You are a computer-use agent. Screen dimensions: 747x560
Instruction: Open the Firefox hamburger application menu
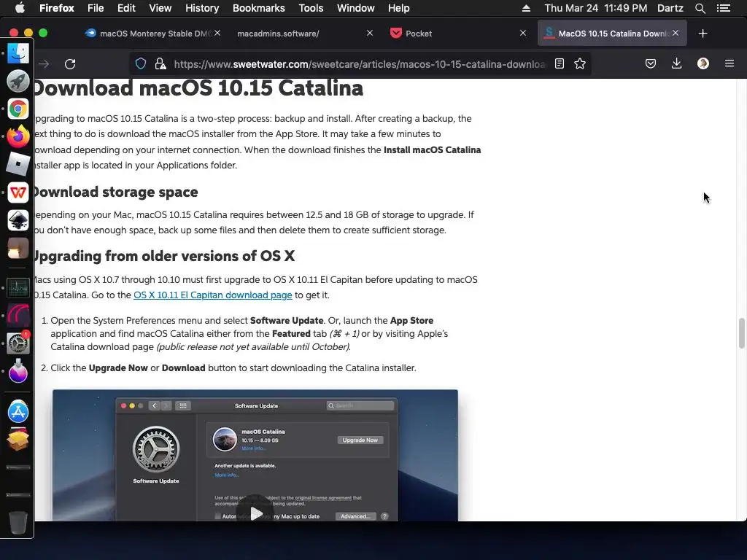click(729, 64)
